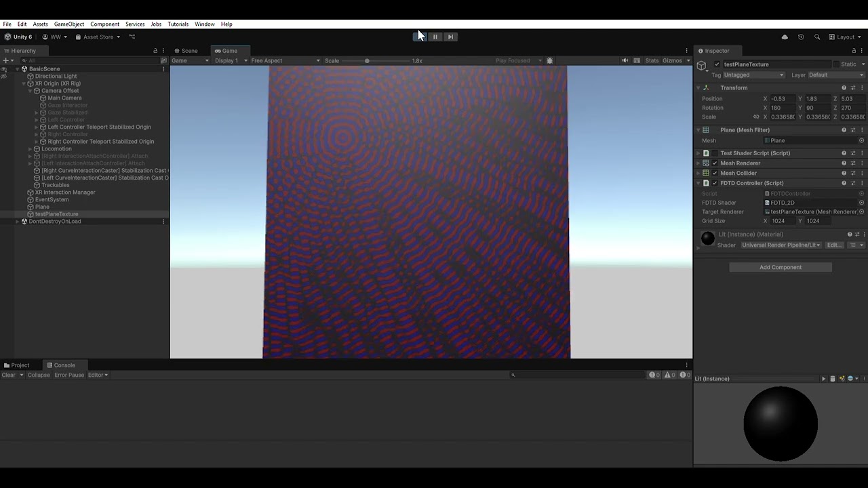Open the Mesh Collider component help icon

click(844, 173)
